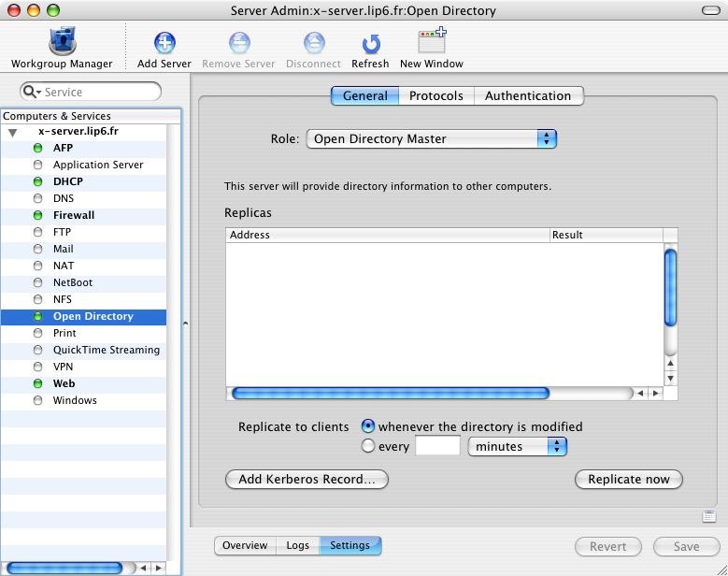Select the 'every' interval radio button
The width and height of the screenshot is (728, 576).
point(368,446)
